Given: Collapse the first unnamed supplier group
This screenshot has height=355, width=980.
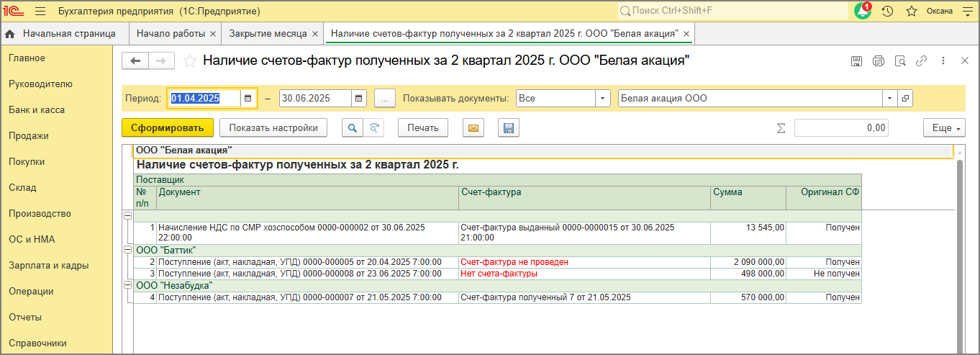Looking at the screenshot, I should coord(128,215).
